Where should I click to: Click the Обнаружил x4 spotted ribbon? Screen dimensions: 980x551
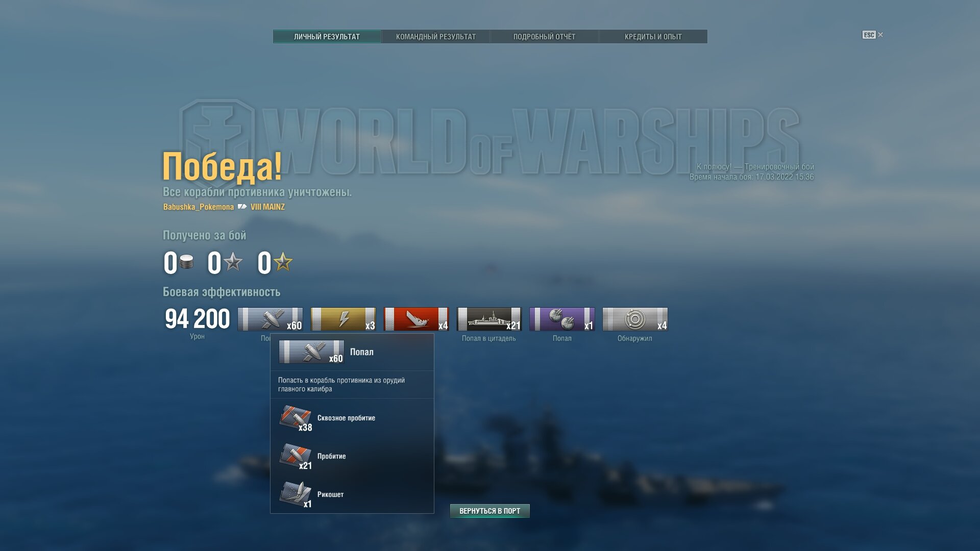coord(635,319)
